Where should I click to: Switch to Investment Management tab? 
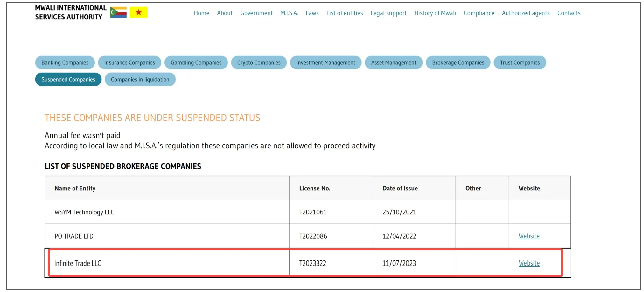pos(326,62)
